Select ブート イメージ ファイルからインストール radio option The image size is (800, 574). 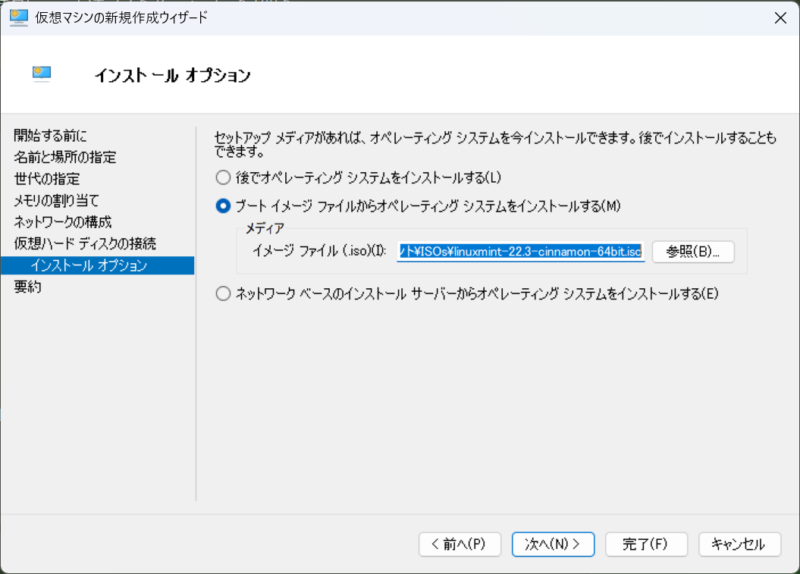[223, 206]
